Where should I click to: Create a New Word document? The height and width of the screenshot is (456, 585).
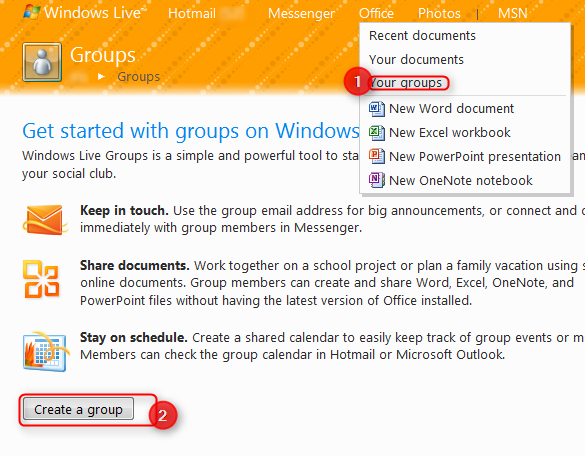click(x=451, y=109)
